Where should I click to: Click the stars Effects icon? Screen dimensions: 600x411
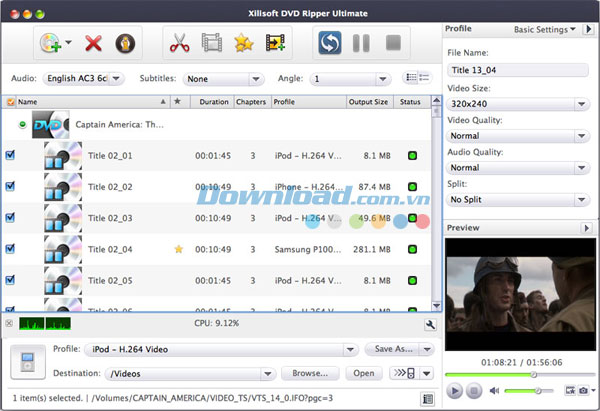point(244,42)
